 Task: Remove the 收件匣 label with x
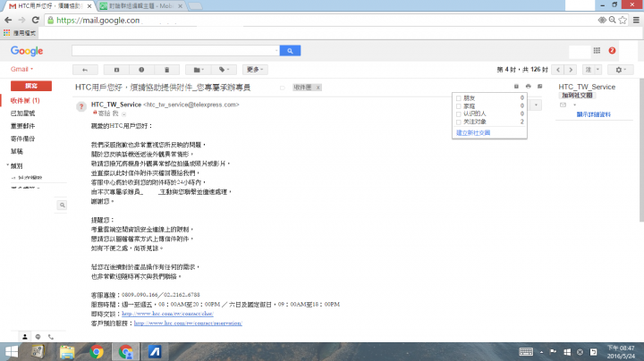[x=318, y=88]
